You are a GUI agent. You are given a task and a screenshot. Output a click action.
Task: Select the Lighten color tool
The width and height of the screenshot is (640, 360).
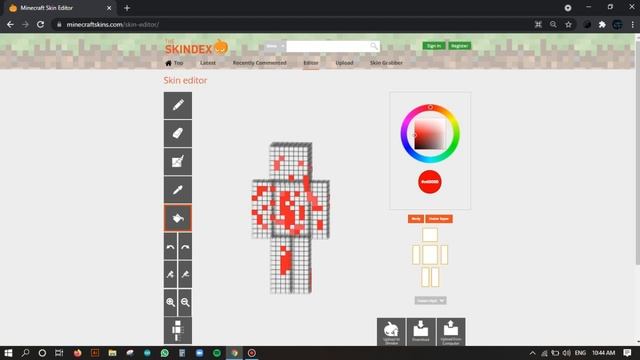[x=171, y=274]
